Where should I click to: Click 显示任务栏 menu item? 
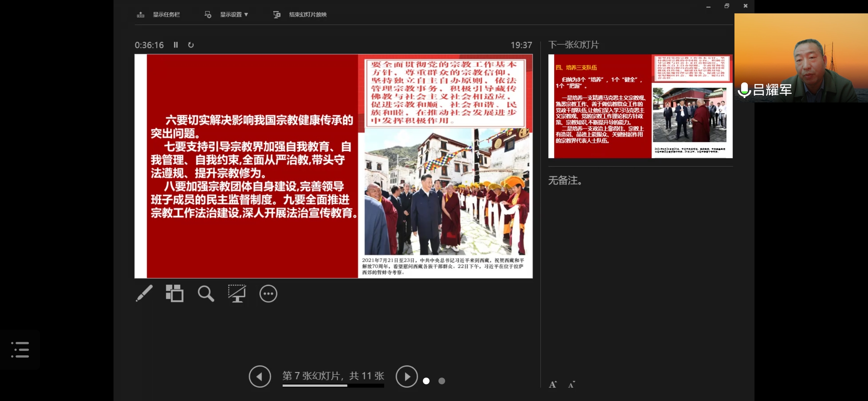point(166,14)
